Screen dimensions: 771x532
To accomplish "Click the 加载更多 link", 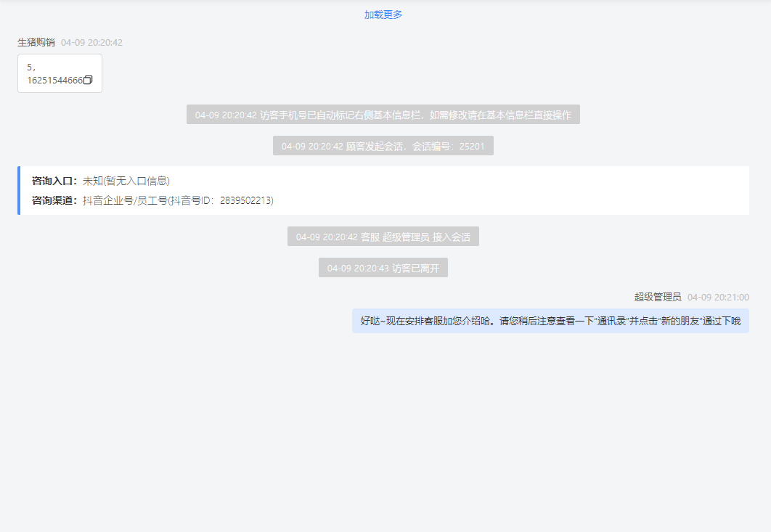I will coord(383,15).
